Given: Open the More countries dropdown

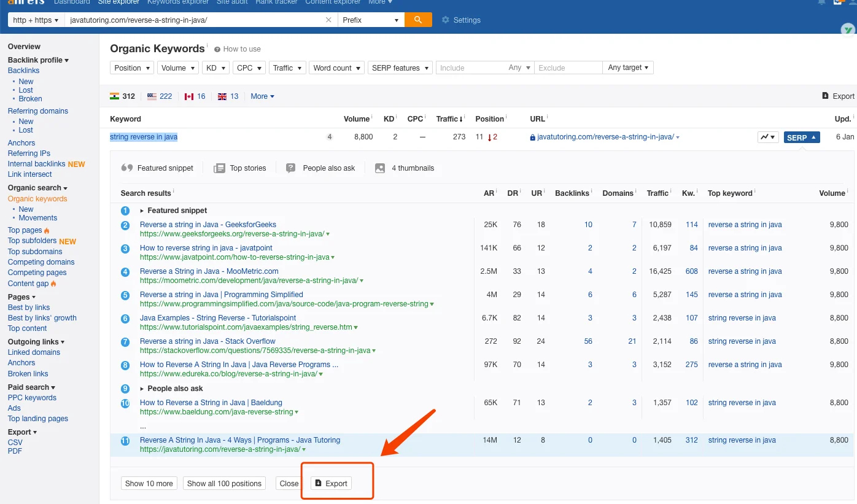Looking at the screenshot, I should tap(262, 96).
